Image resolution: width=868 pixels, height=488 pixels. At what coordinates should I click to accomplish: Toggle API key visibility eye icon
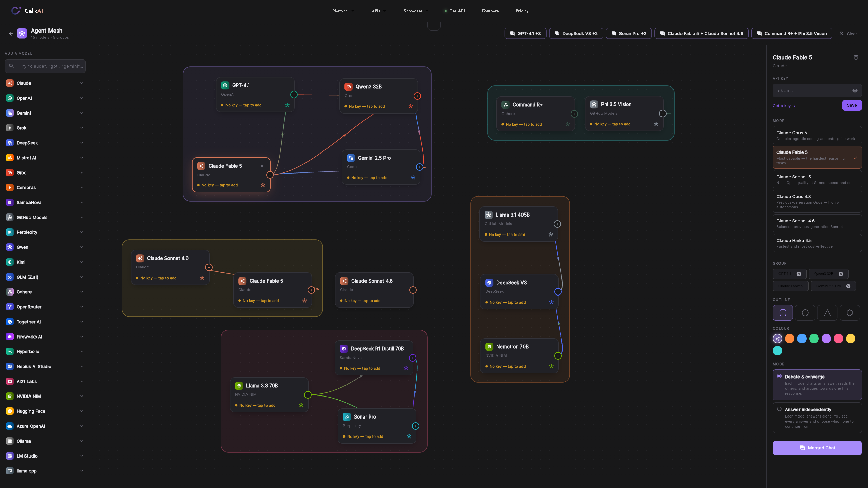coord(855,90)
